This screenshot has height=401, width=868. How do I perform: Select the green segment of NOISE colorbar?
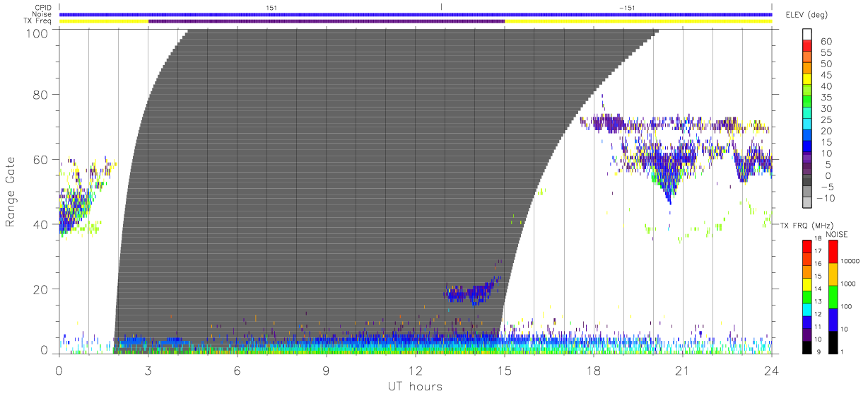[833, 297]
